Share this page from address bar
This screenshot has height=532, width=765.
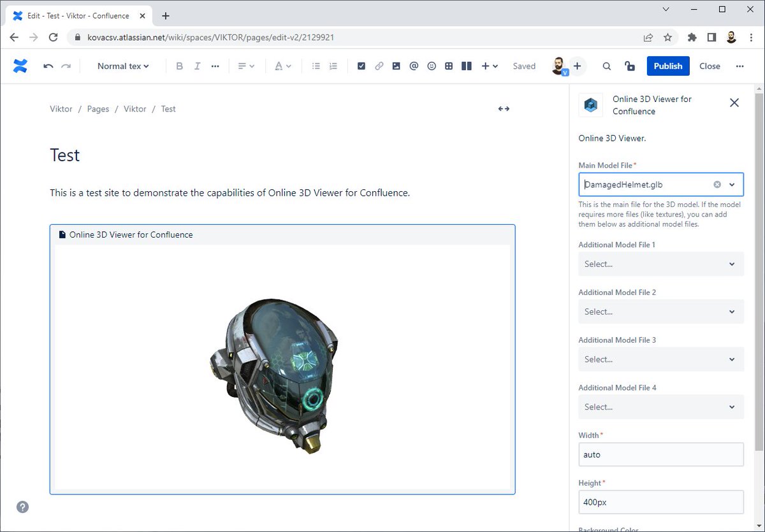click(x=648, y=37)
